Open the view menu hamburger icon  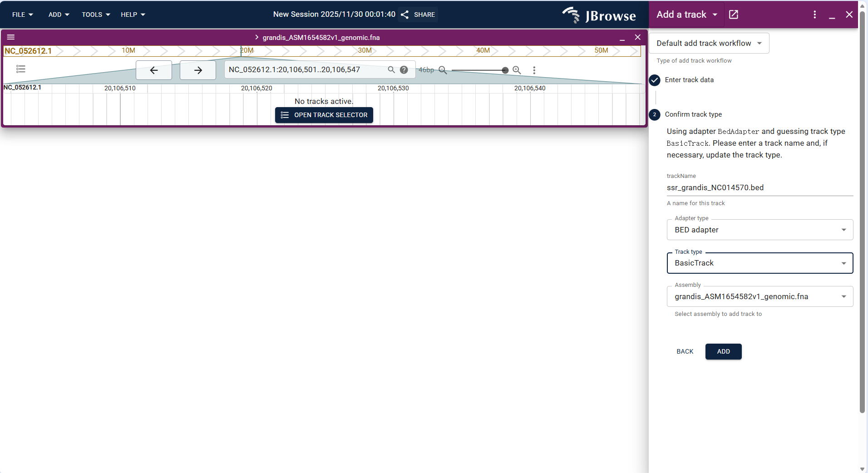coord(11,37)
